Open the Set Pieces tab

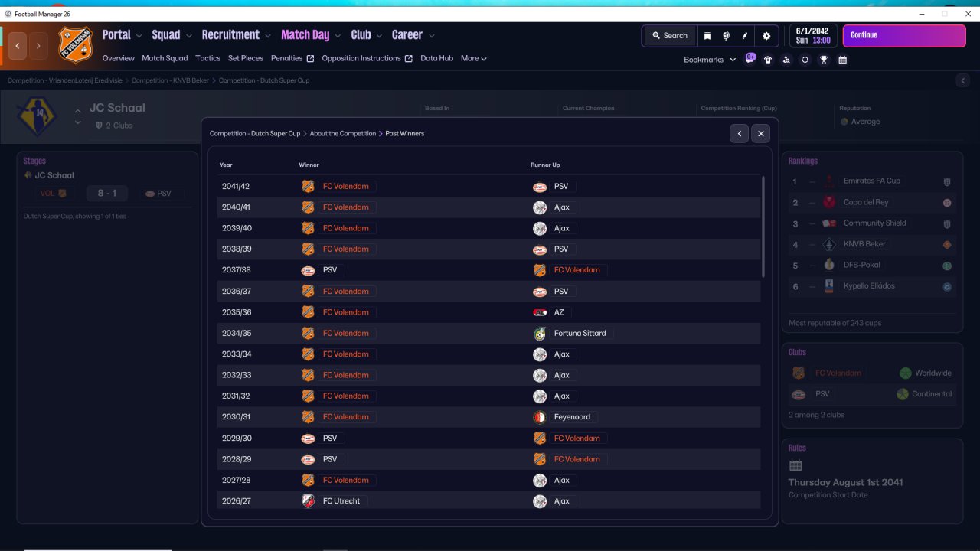coord(246,58)
